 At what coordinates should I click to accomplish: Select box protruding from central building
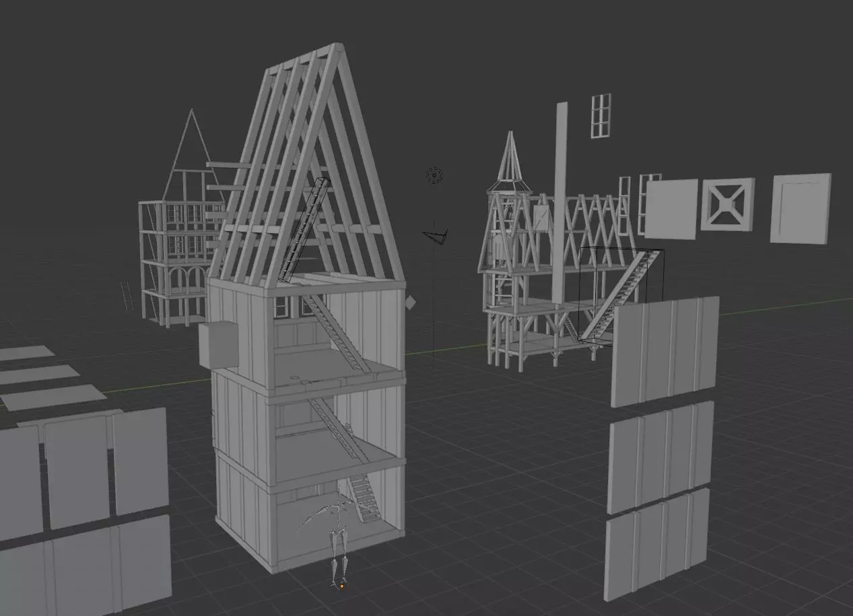pos(218,344)
